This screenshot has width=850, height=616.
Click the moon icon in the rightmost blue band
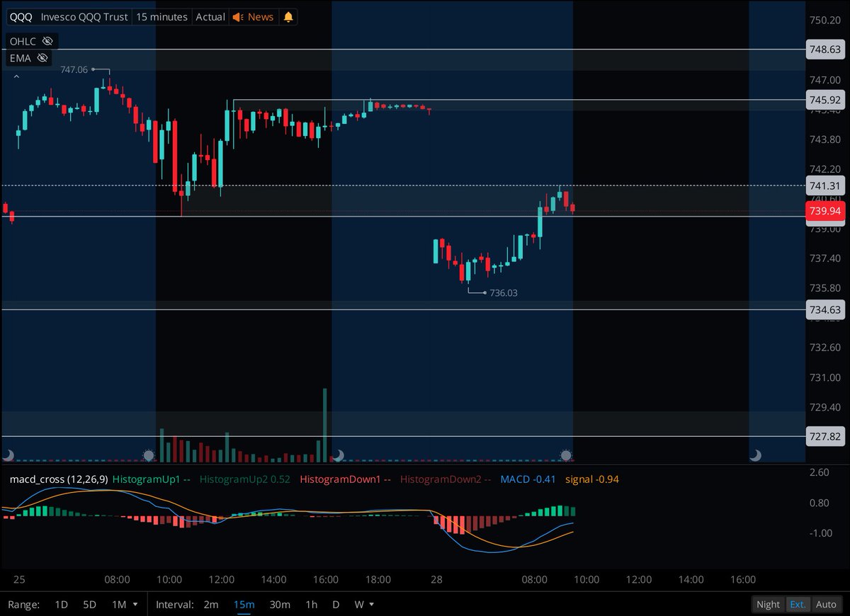(755, 455)
